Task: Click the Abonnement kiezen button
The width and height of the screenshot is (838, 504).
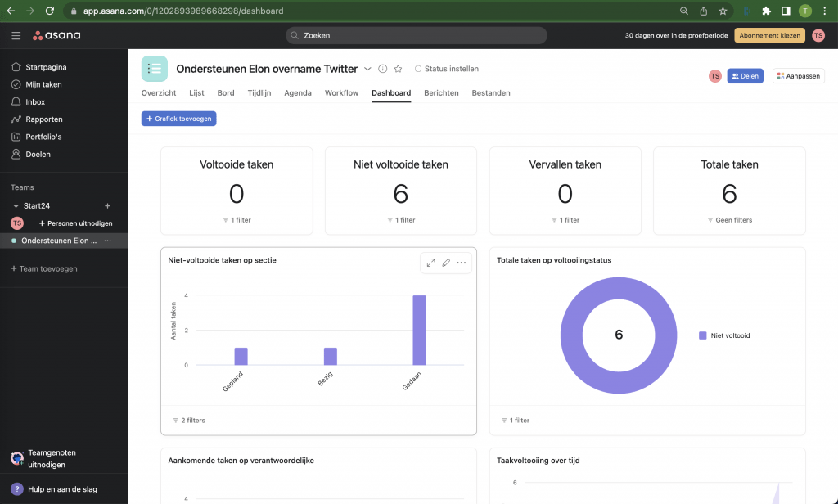Action: tap(769, 36)
